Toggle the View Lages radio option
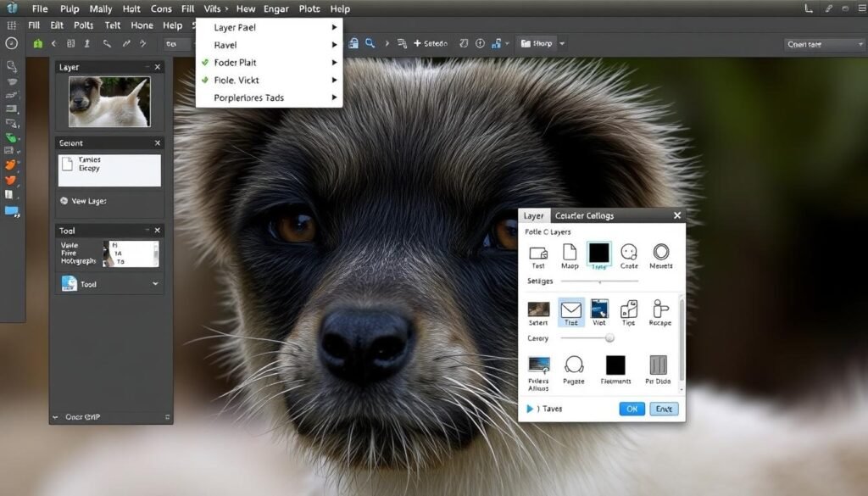This screenshot has width=868, height=496. (64, 202)
